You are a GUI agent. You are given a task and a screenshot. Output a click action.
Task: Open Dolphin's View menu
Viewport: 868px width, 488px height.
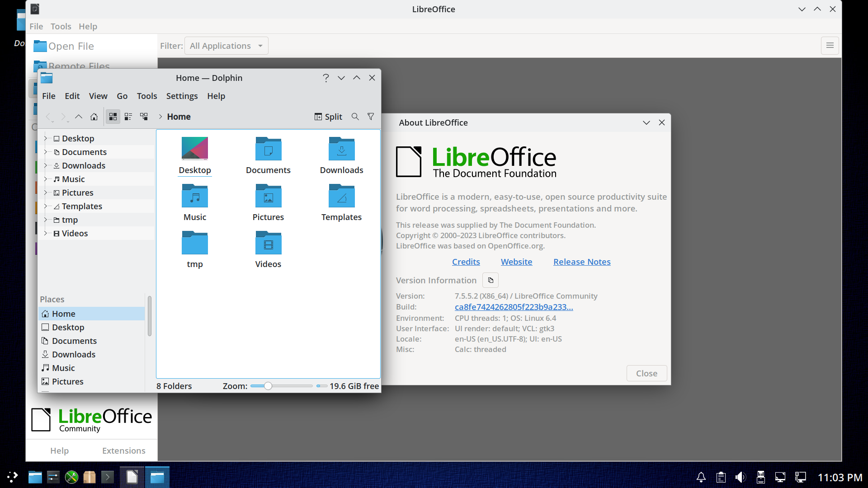[x=98, y=96]
